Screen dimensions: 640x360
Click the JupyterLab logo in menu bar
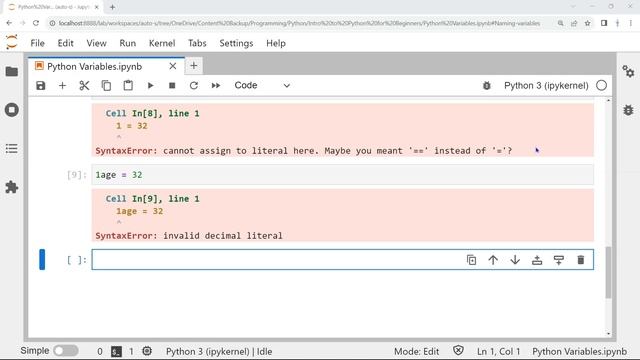tap(12, 42)
